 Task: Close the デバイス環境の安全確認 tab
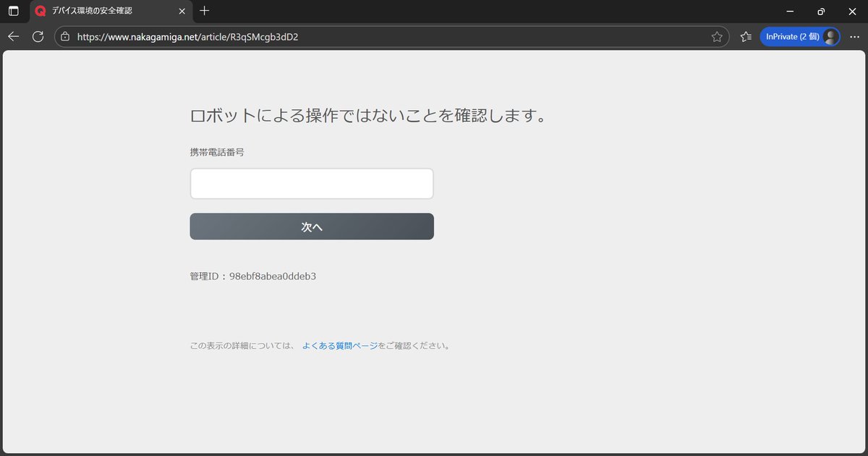click(x=181, y=11)
